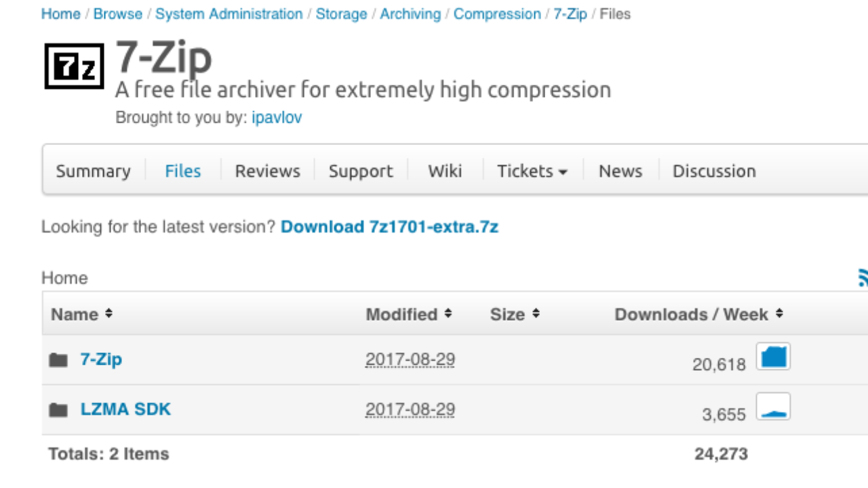Image resolution: width=868 pixels, height=488 pixels.
Task: Sort files by Size column
Action: tap(515, 314)
